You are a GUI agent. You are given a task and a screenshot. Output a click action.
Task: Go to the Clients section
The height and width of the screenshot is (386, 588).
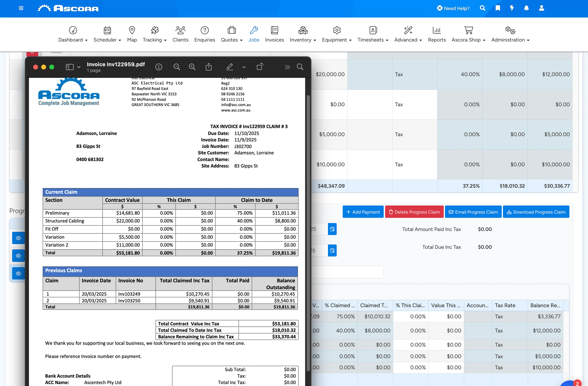pyautogui.click(x=180, y=34)
